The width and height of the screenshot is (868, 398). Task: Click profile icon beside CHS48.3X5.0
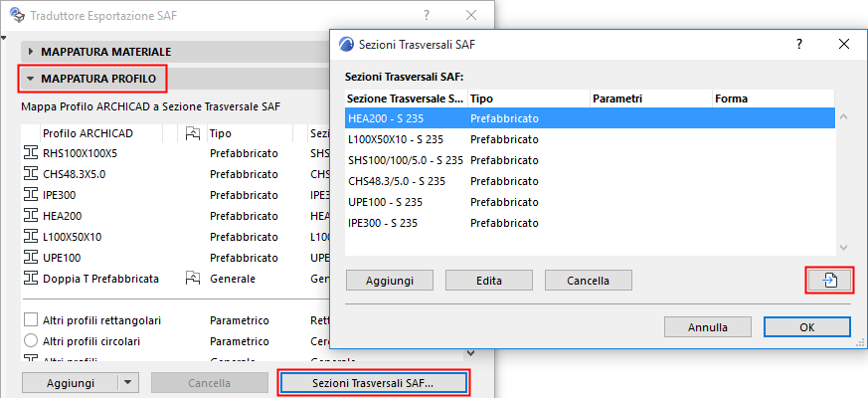coord(30,174)
